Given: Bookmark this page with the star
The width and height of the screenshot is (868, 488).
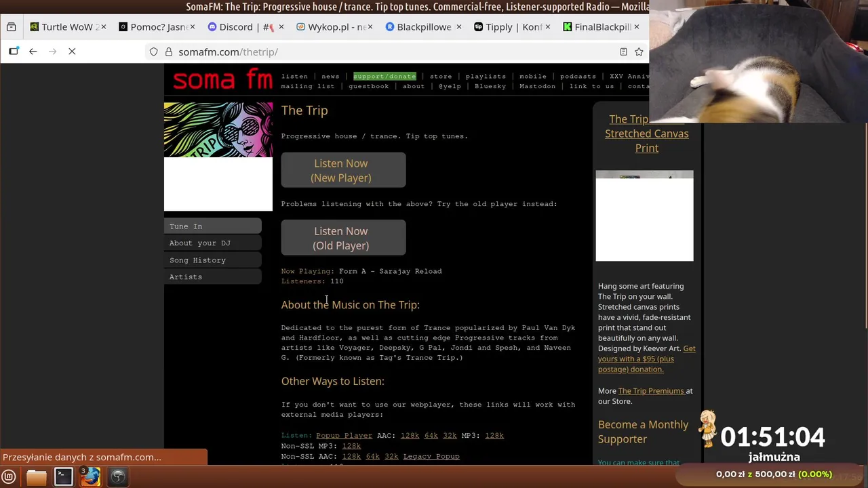Looking at the screenshot, I should pos(639,52).
